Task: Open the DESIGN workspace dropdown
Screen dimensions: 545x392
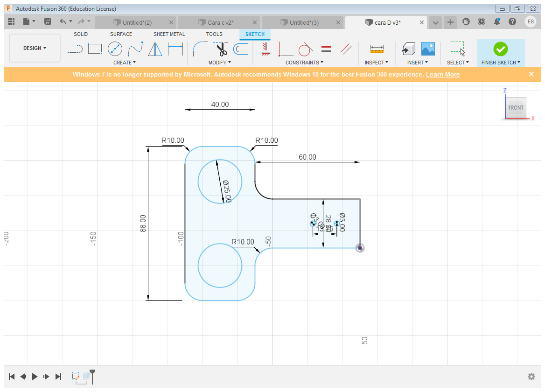Action: click(35, 48)
